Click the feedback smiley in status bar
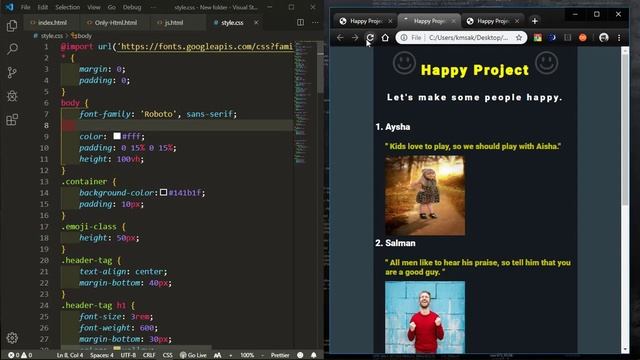640x360 pixels. 300,355
